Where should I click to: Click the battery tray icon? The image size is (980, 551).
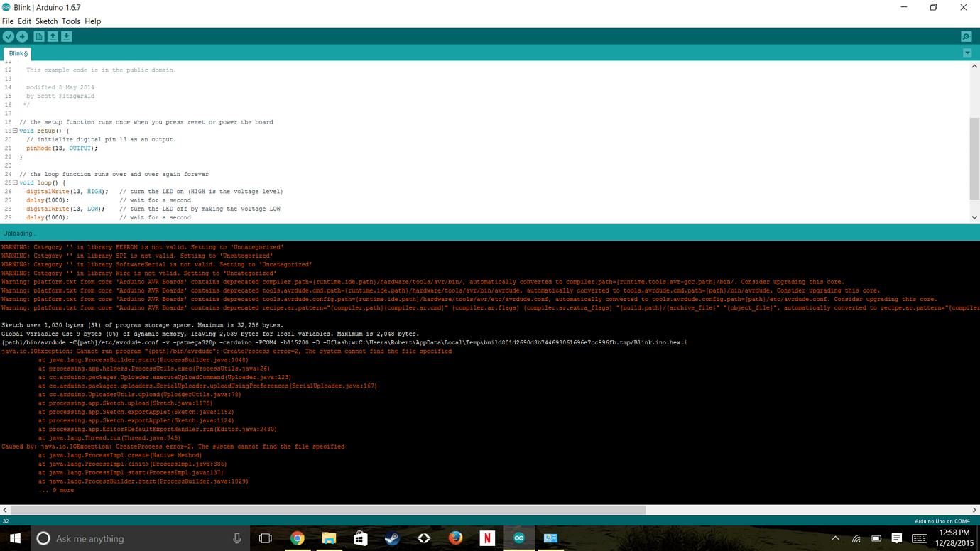(x=876, y=538)
